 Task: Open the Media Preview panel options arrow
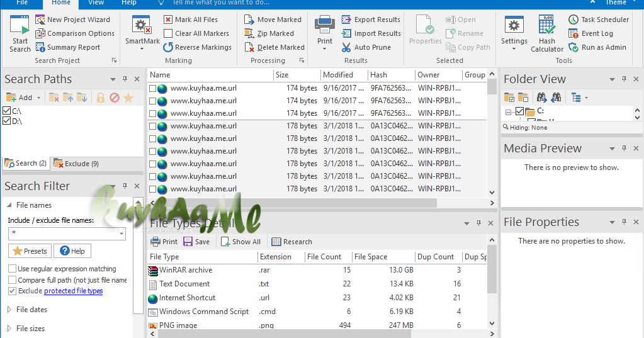tap(612, 149)
